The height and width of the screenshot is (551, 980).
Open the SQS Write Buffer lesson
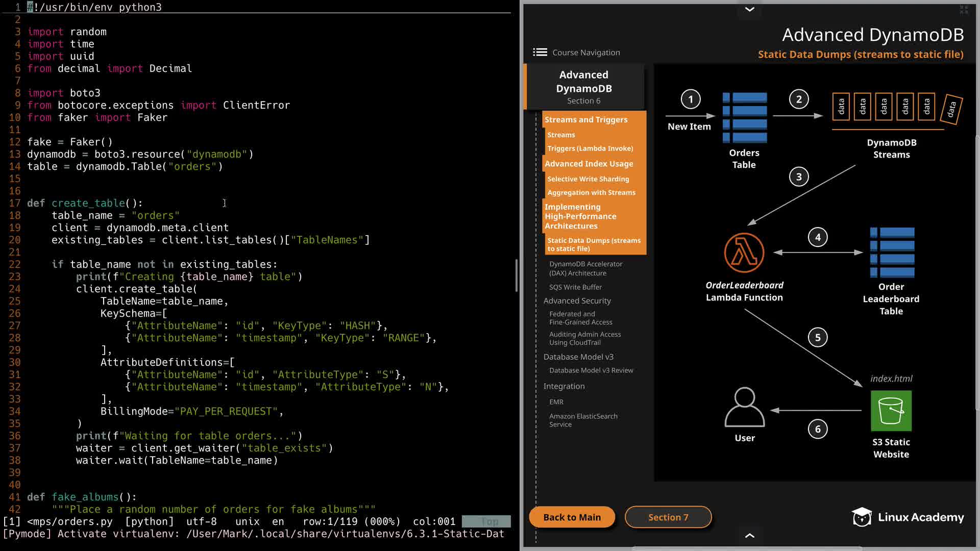[x=575, y=287]
